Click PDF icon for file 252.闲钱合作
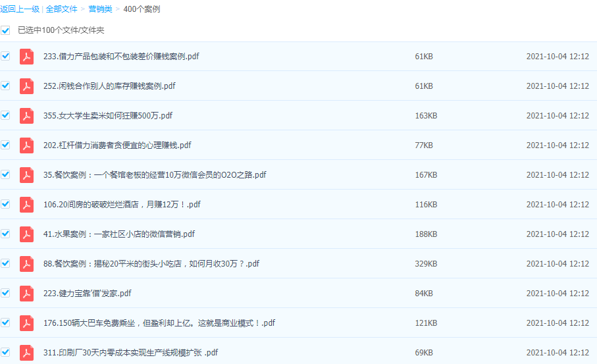The width and height of the screenshot is (597, 364). 26,86
